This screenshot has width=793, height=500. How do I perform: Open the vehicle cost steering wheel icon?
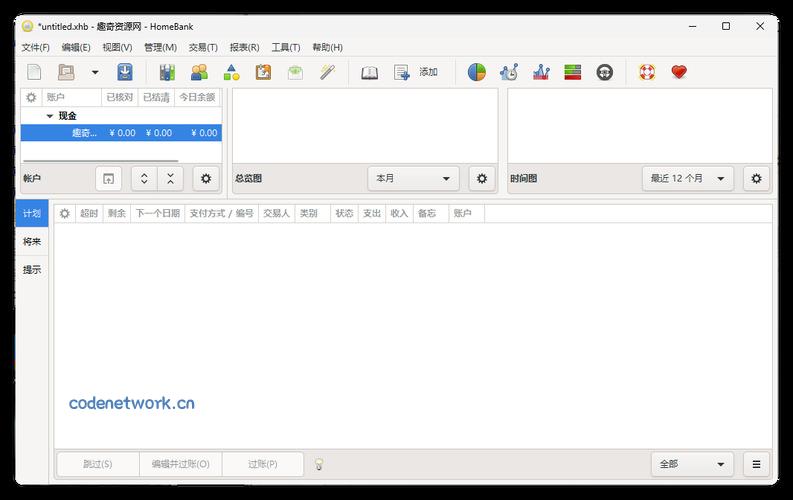point(604,72)
